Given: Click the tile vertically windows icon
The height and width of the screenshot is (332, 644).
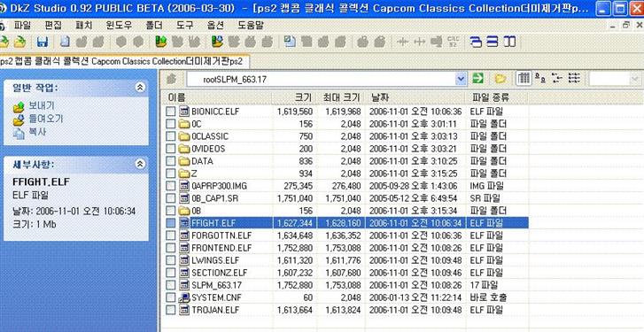Looking at the screenshot, I should (509, 42).
